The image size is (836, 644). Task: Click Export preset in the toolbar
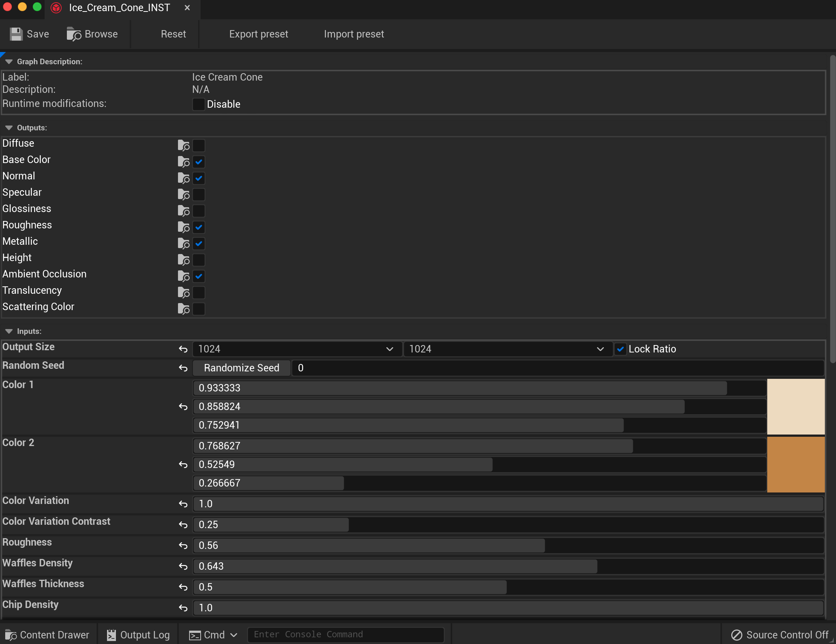coord(259,34)
